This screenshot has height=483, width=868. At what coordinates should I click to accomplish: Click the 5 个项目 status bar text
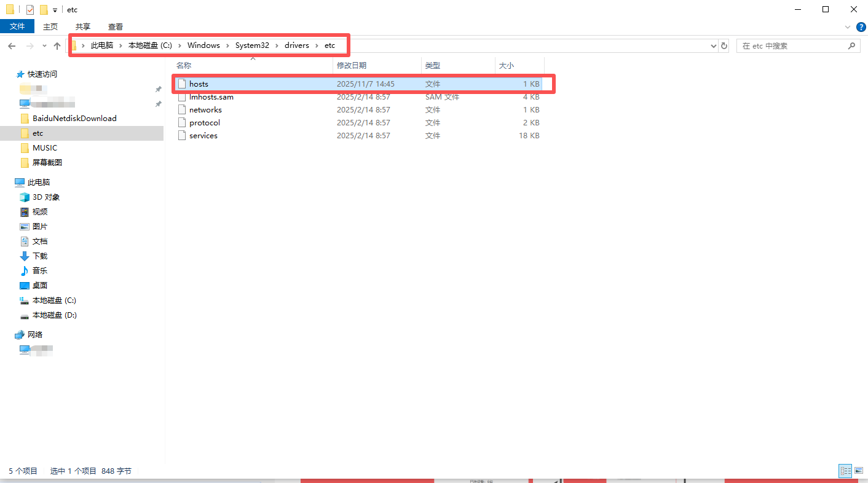(23, 471)
